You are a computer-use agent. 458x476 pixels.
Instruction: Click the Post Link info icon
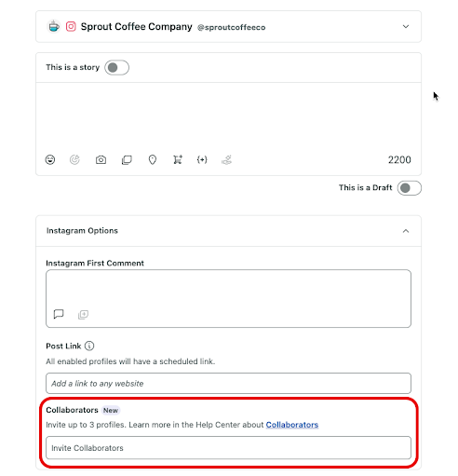(89, 346)
